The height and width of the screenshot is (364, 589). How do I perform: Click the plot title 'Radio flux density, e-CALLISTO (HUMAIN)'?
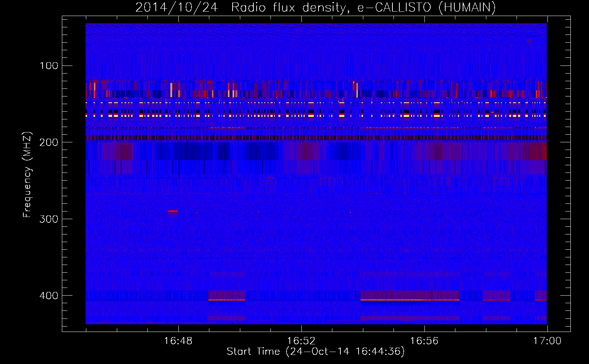(x=363, y=8)
